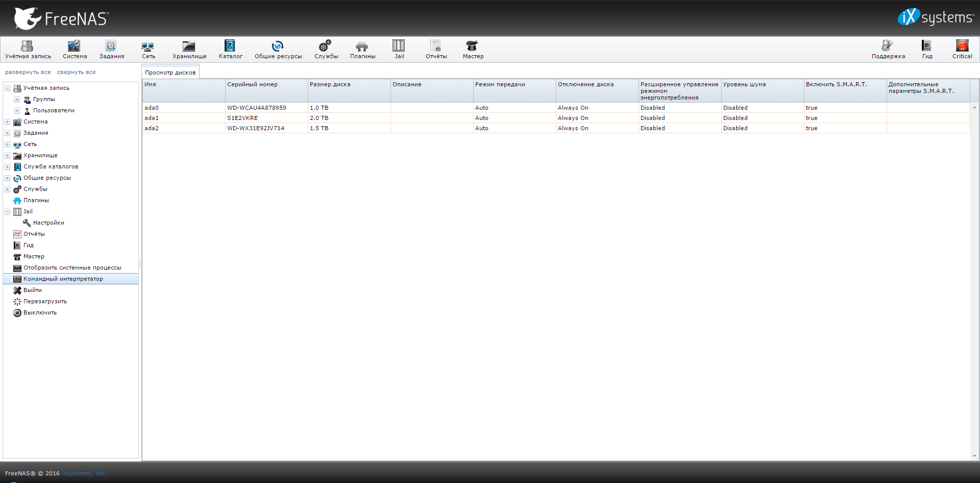Image resolution: width=980 pixels, height=483 pixels.
Task: Collapse the Jail tree node
Action: click(8, 212)
